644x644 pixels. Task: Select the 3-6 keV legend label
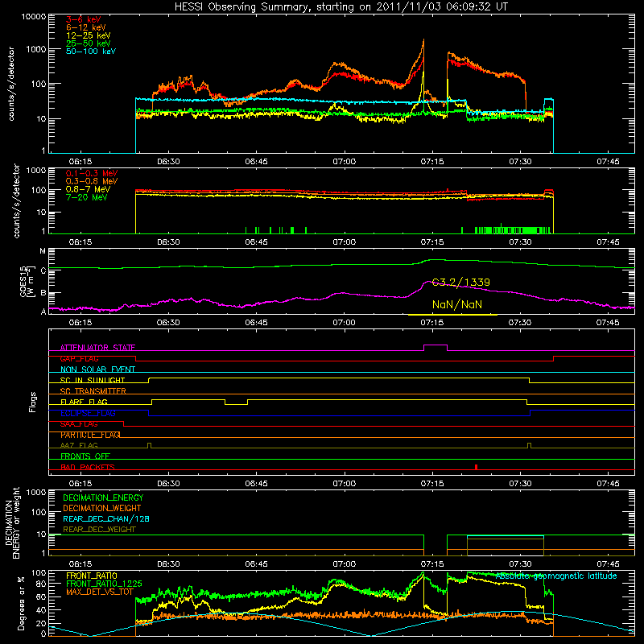(x=84, y=19)
